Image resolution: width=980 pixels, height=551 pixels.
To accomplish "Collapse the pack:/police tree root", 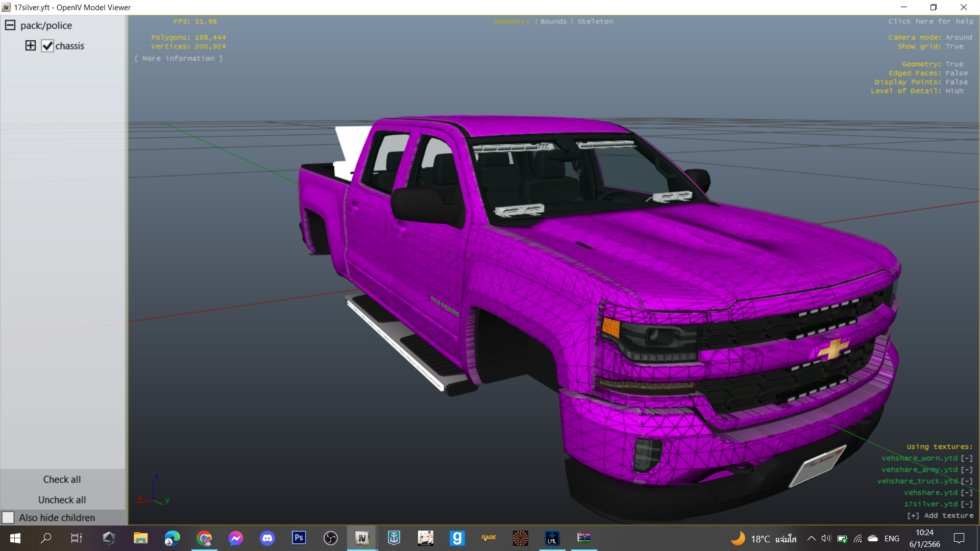I will coord(10,25).
